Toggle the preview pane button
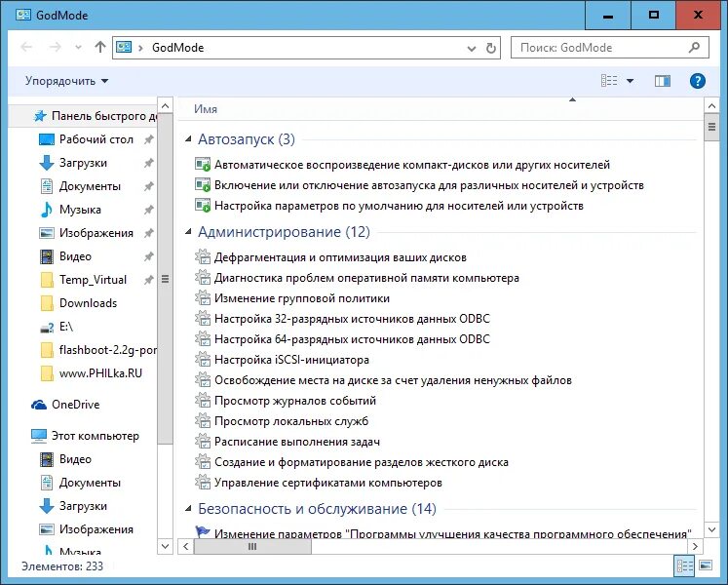Viewport: 728px width, 585px height. pos(663,81)
